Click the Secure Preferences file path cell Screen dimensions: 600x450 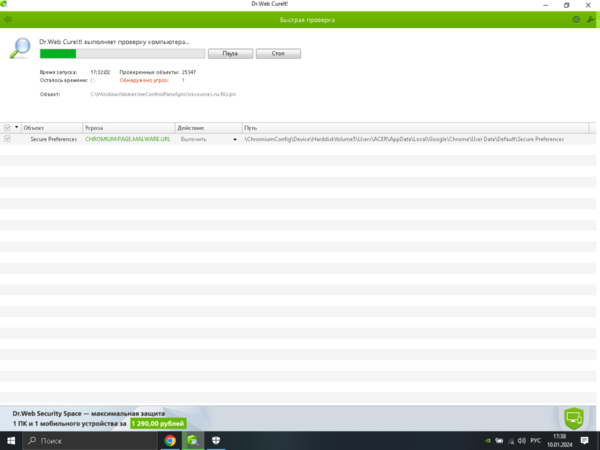coord(404,139)
